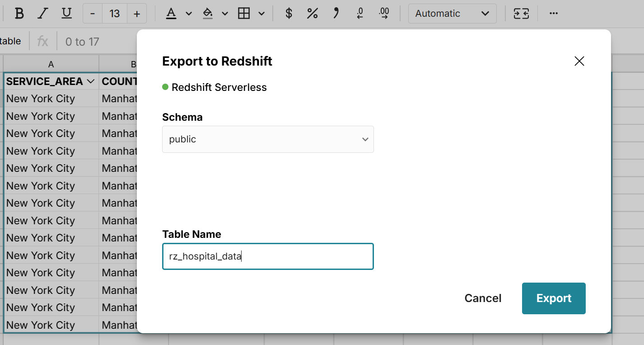Increase decimal places shown
Screen dimensions: 644x345
click(x=383, y=14)
